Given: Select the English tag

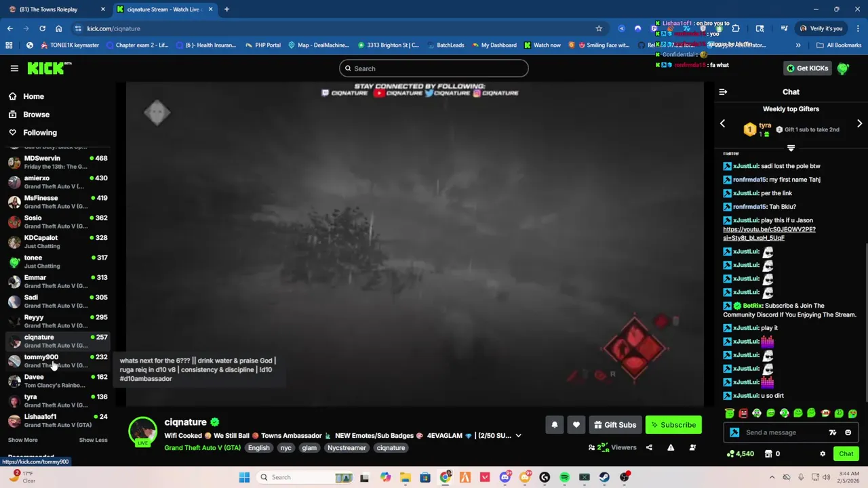Looking at the screenshot, I should coord(258,448).
